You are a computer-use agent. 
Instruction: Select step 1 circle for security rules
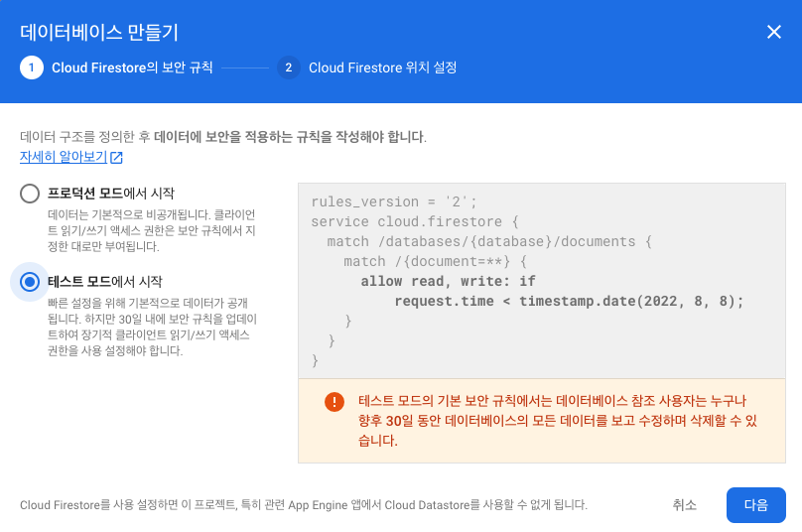(32, 67)
